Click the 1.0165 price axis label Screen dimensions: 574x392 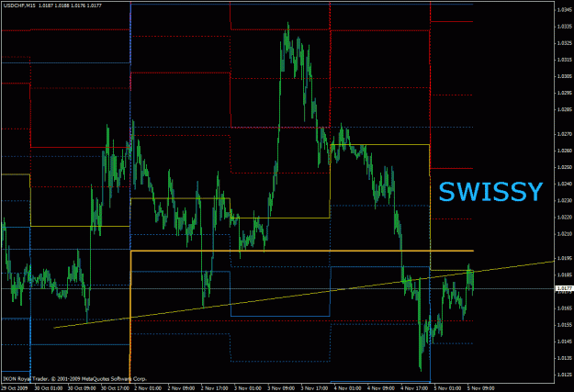coord(565,308)
